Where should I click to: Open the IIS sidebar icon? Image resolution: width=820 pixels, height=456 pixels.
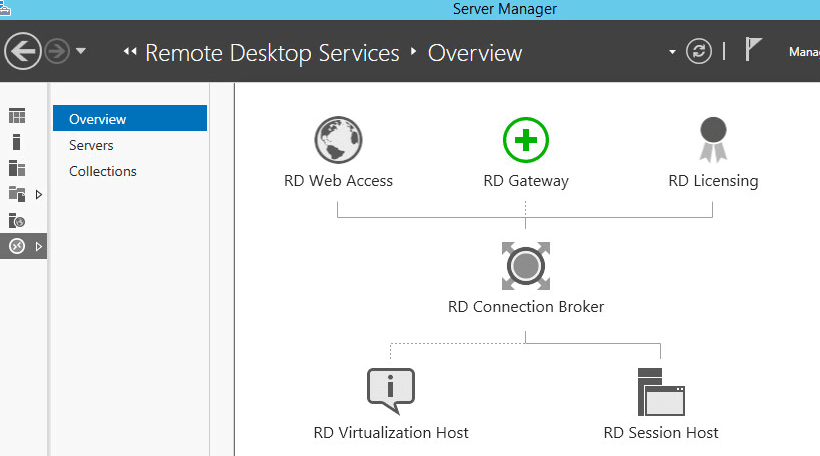click(x=17, y=220)
